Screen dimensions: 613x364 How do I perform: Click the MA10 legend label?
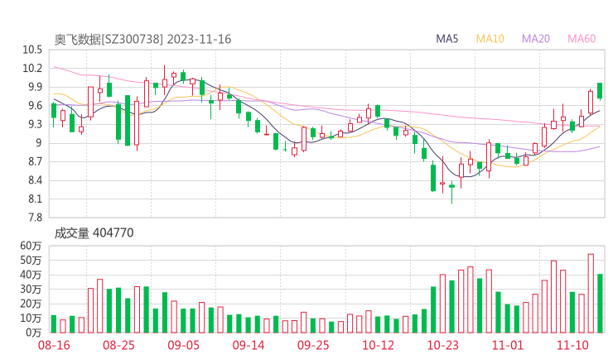pos(490,39)
